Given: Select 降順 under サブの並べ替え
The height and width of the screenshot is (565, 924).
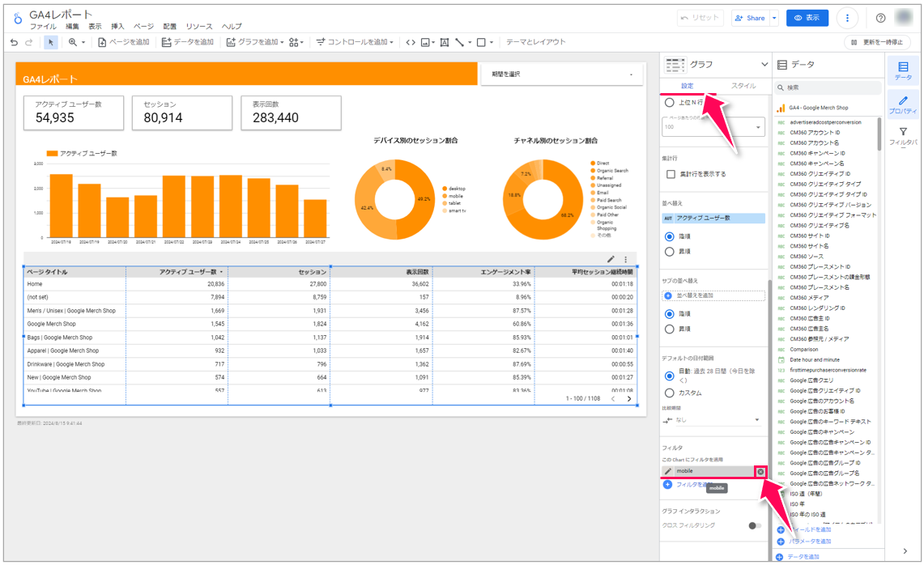Looking at the screenshot, I should pyautogui.click(x=670, y=314).
